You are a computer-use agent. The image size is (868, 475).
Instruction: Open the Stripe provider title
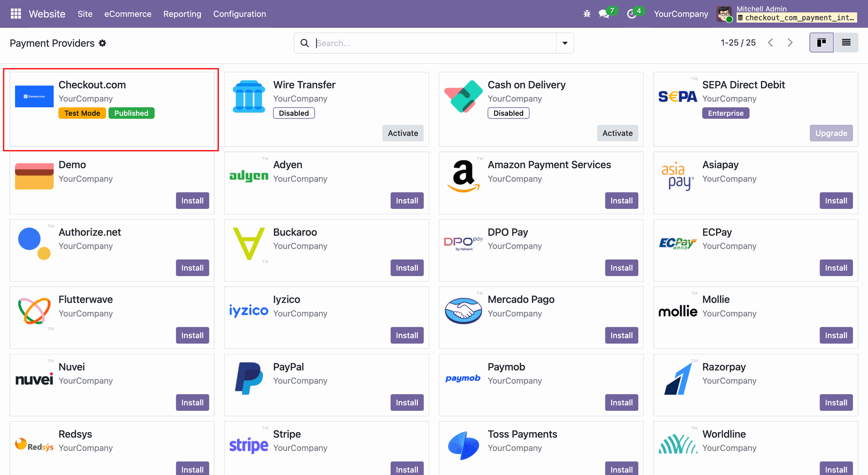[287, 434]
